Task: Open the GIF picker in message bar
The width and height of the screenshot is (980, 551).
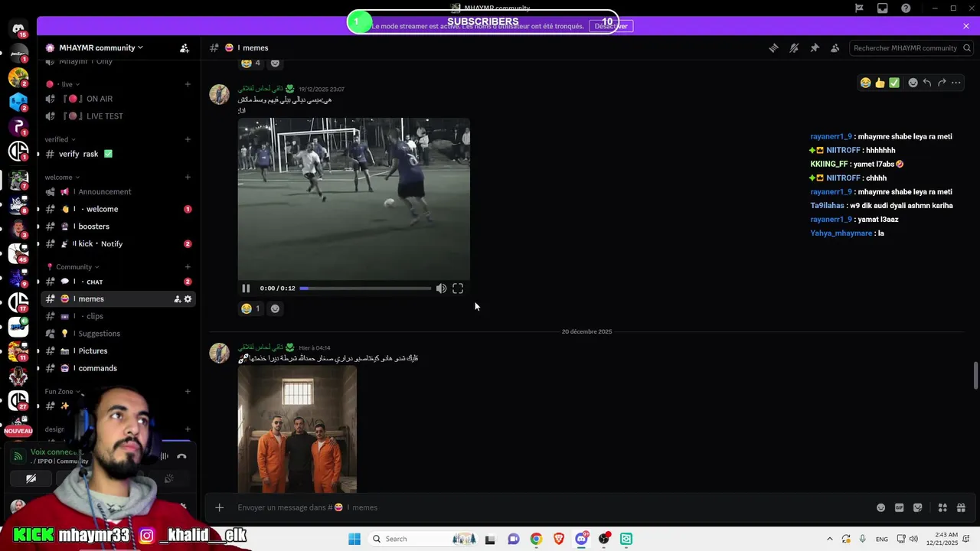Action: [x=899, y=507]
